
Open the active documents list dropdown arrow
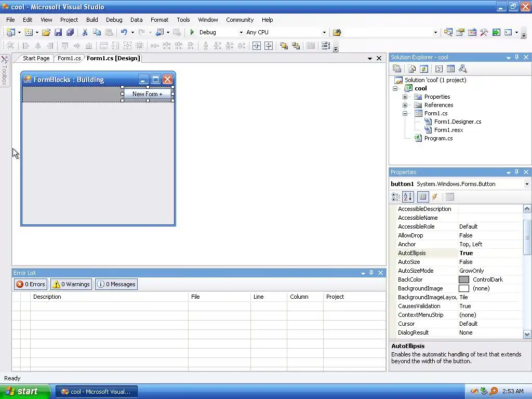tap(370, 58)
